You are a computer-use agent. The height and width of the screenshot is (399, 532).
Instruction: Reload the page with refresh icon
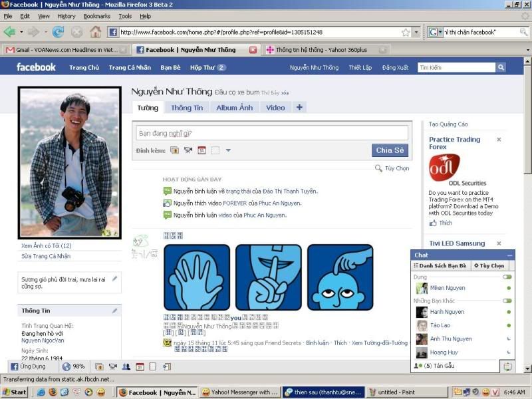tap(59, 32)
